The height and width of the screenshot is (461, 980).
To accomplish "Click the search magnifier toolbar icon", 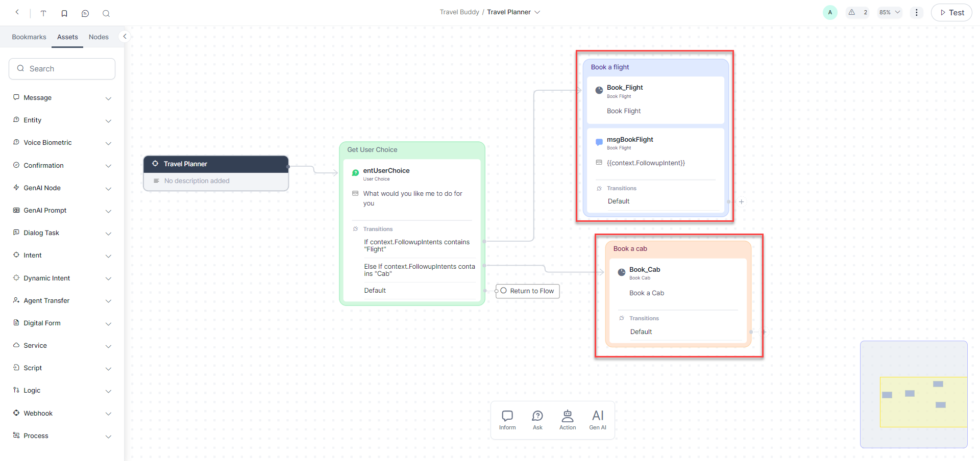I will tap(106, 13).
